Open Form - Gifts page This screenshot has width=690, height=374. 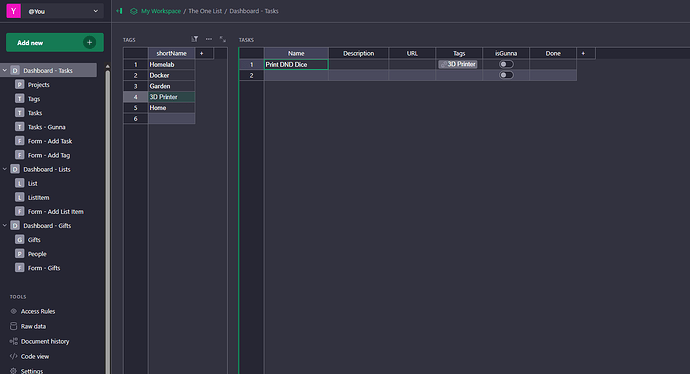(44, 268)
